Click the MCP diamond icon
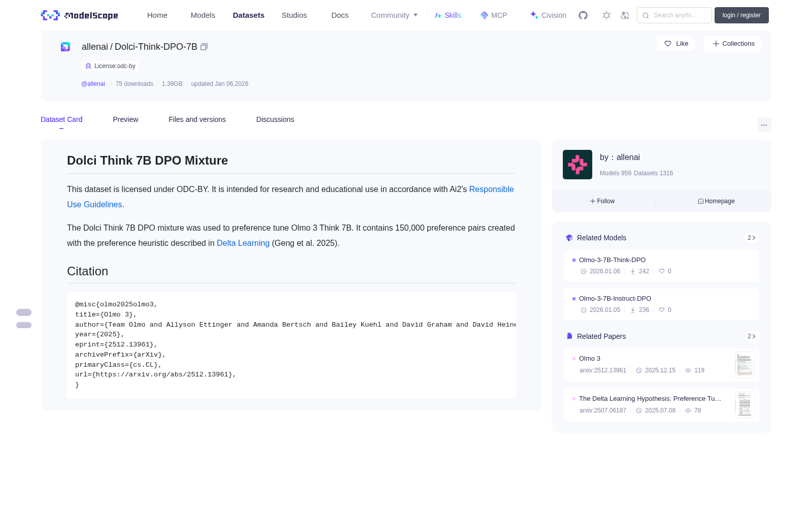 [484, 15]
